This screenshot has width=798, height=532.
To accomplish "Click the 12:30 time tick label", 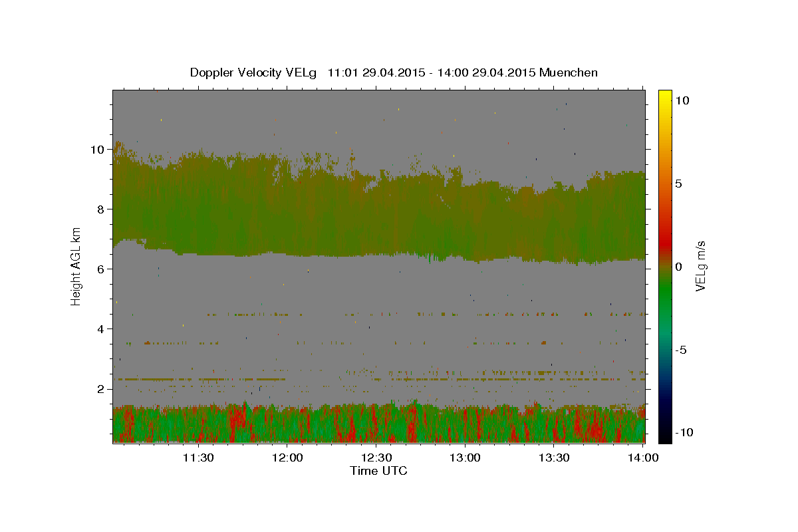I will point(376,458).
